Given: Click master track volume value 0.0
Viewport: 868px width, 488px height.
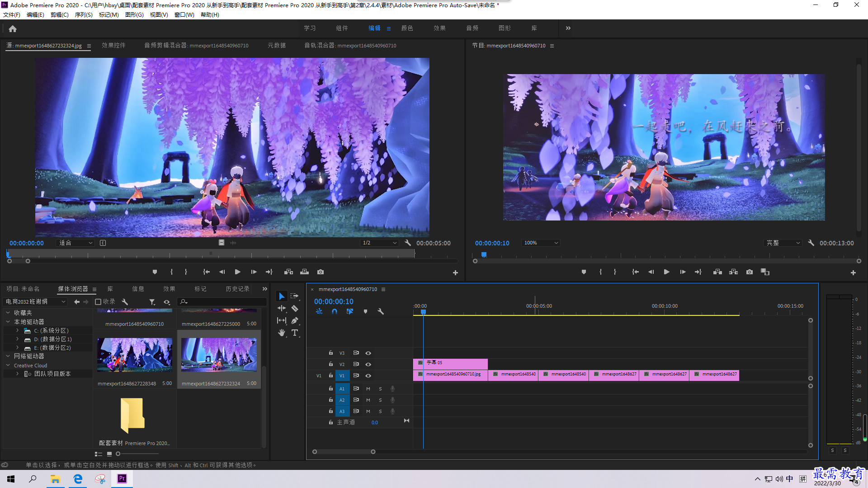Looking at the screenshot, I should (375, 422).
